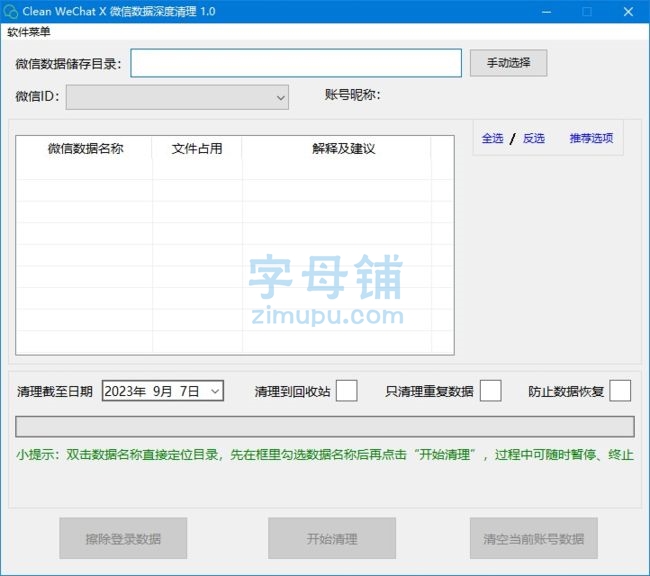
Task: Click the 推荐选项 link
Action: [591, 138]
